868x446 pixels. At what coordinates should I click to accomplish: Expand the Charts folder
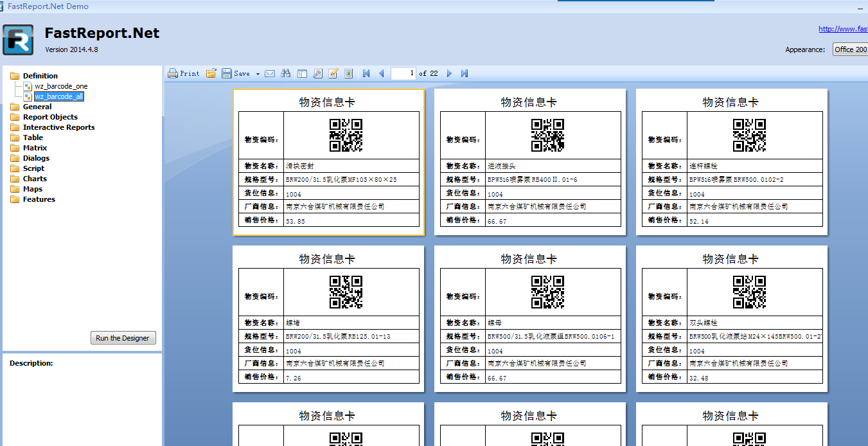point(35,179)
